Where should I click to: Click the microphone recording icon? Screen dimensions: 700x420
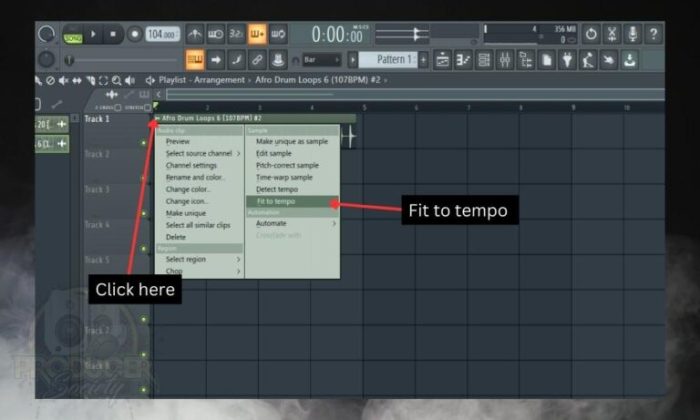click(x=633, y=34)
